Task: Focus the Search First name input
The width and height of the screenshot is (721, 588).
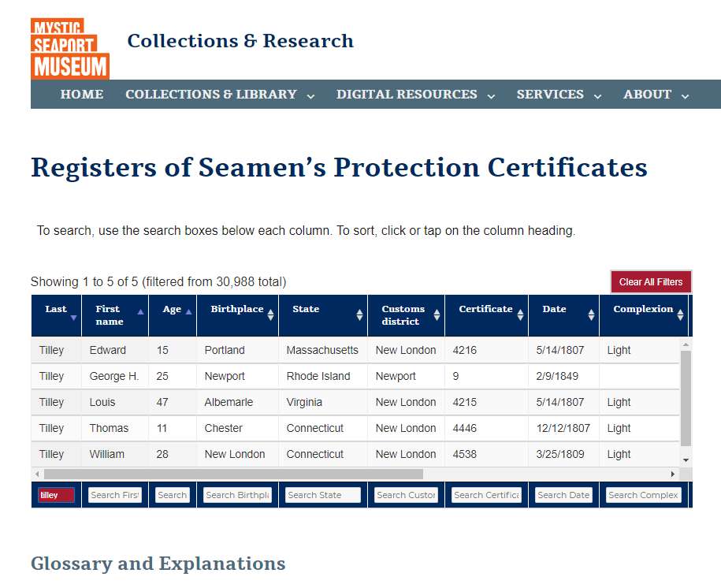Action: click(x=115, y=495)
